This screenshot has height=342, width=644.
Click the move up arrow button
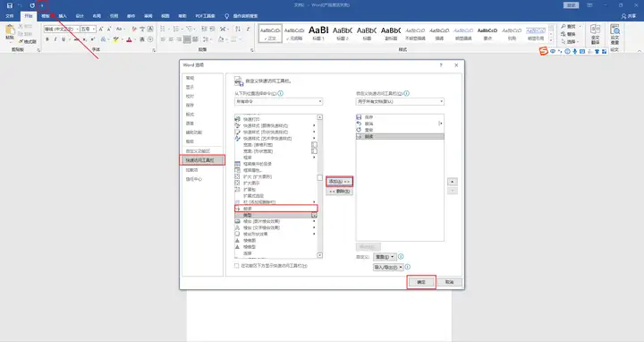click(x=453, y=182)
